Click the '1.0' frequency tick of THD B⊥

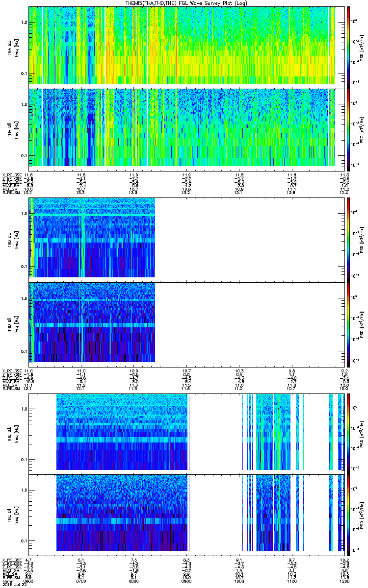click(24, 214)
